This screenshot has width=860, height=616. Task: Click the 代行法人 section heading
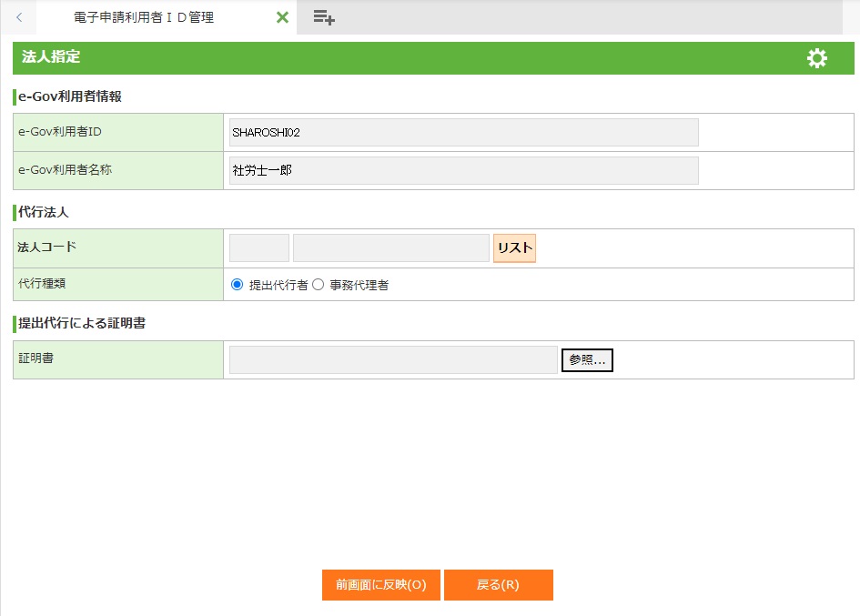click(x=44, y=212)
